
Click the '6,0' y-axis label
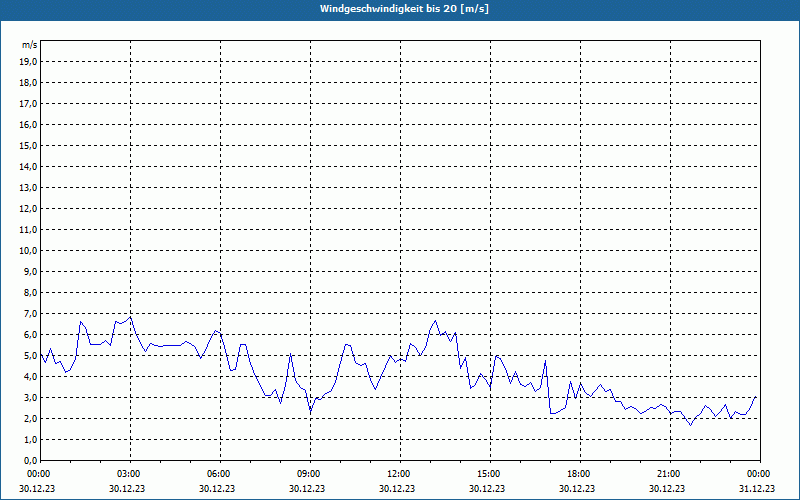[x=31, y=335]
